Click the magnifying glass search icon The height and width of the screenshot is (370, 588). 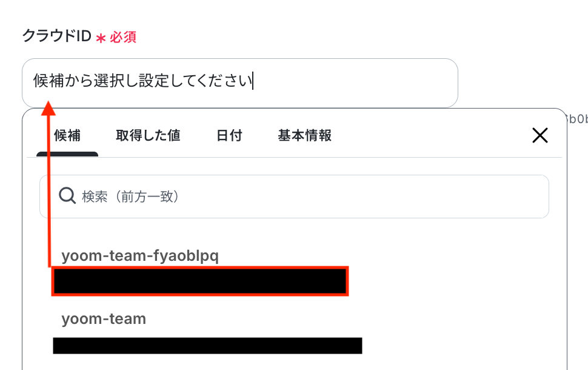(x=67, y=196)
